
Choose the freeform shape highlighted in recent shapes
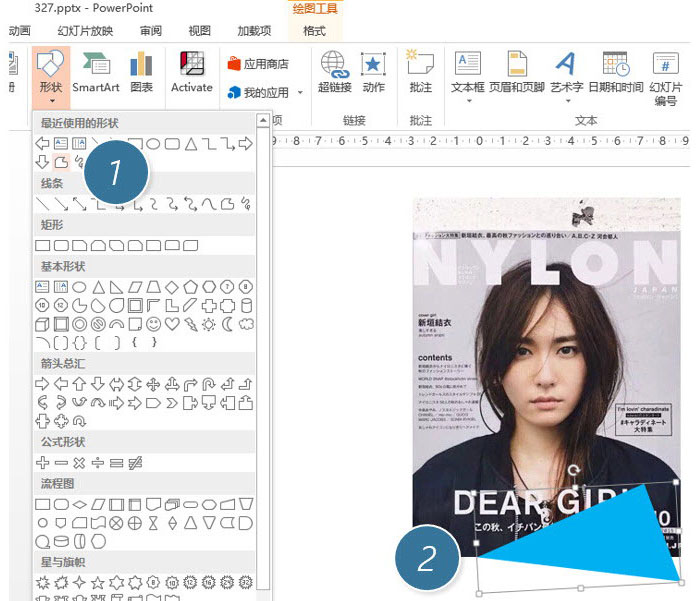[61, 161]
